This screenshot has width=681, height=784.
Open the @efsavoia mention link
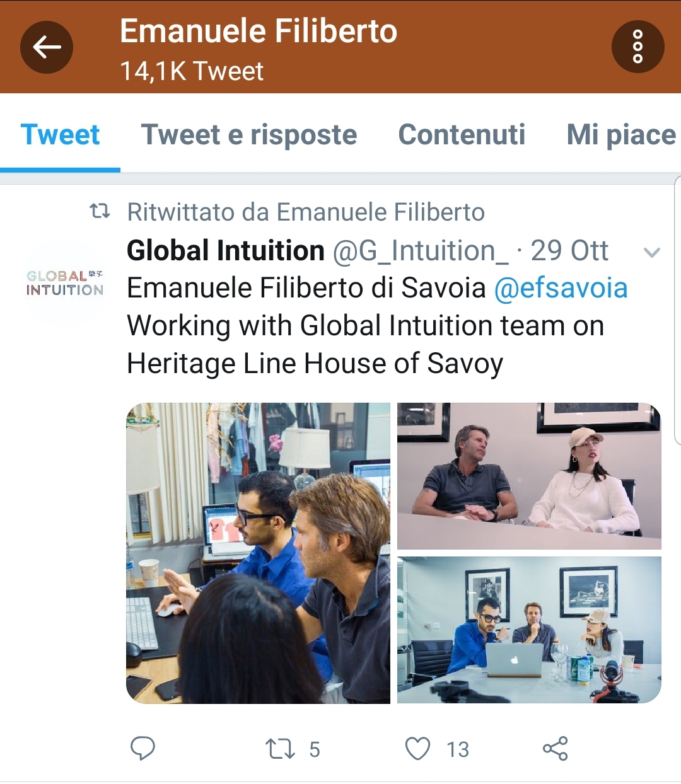[561, 288]
